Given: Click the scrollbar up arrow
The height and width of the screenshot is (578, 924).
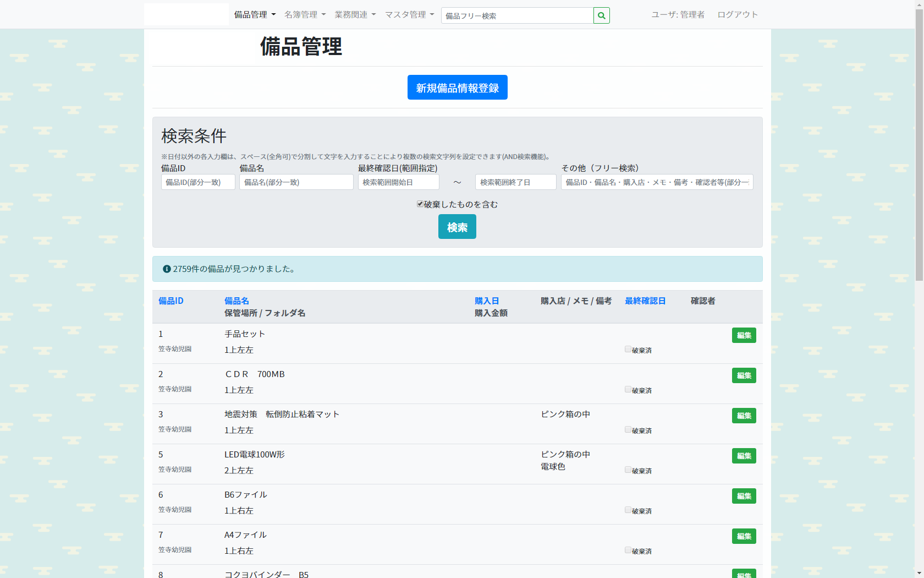Looking at the screenshot, I should click(919, 4).
